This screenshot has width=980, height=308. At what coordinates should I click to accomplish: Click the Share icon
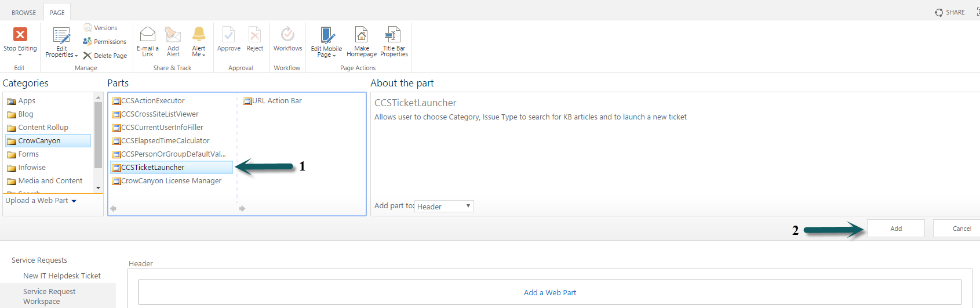click(939, 12)
